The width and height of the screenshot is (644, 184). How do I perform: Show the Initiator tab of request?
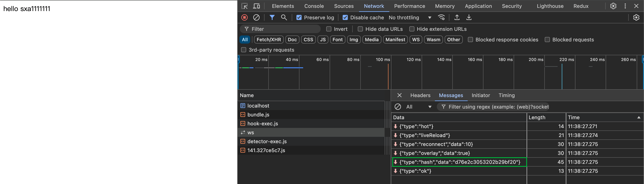[x=480, y=95]
